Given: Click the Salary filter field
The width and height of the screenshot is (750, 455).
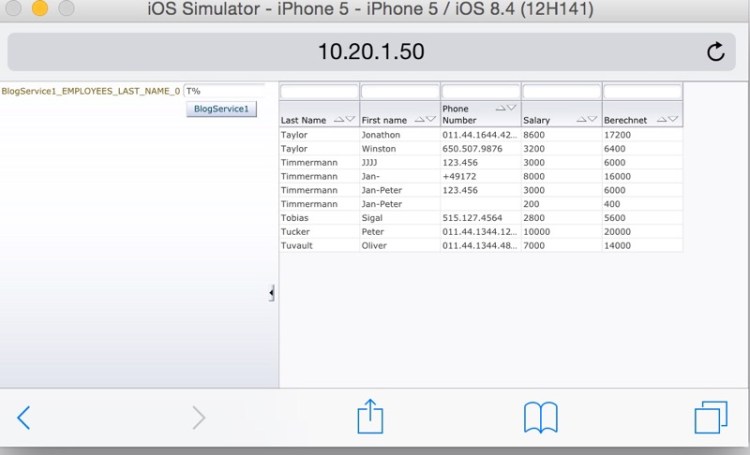Looking at the screenshot, I should (561, 92).
